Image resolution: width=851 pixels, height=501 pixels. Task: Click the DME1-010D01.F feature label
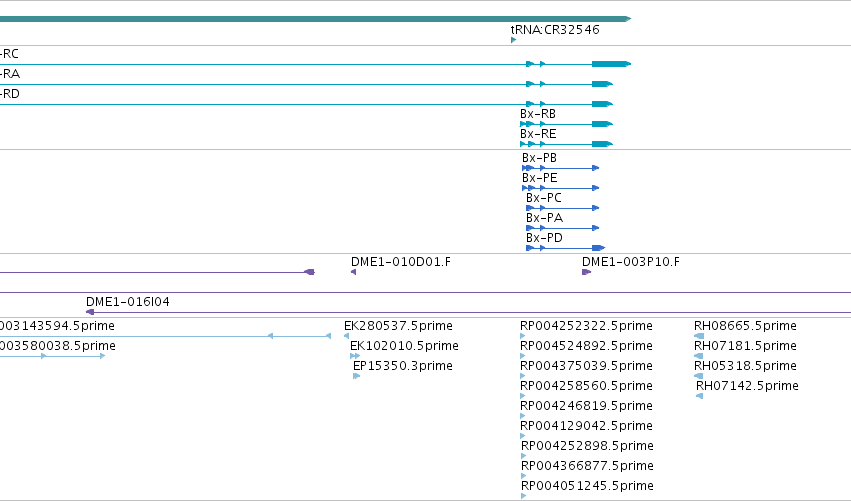(x=401, y=262)
